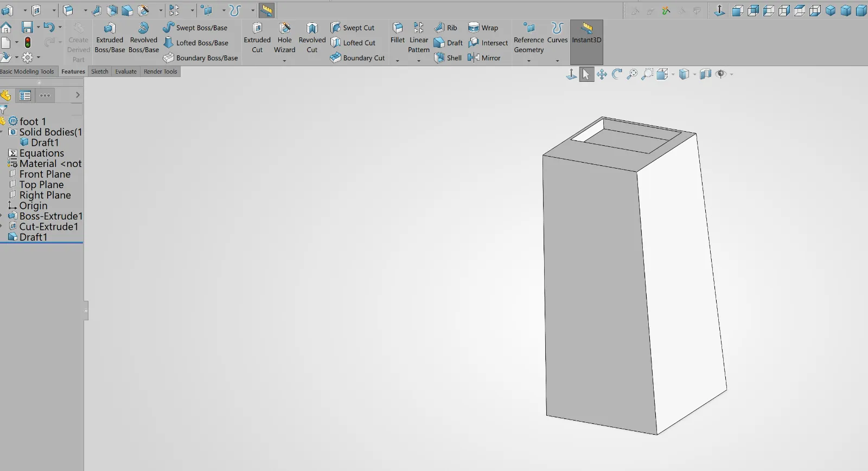Select the Material tree item
Image resolution: width=868 pixels, height=471 pixels.
45,164
